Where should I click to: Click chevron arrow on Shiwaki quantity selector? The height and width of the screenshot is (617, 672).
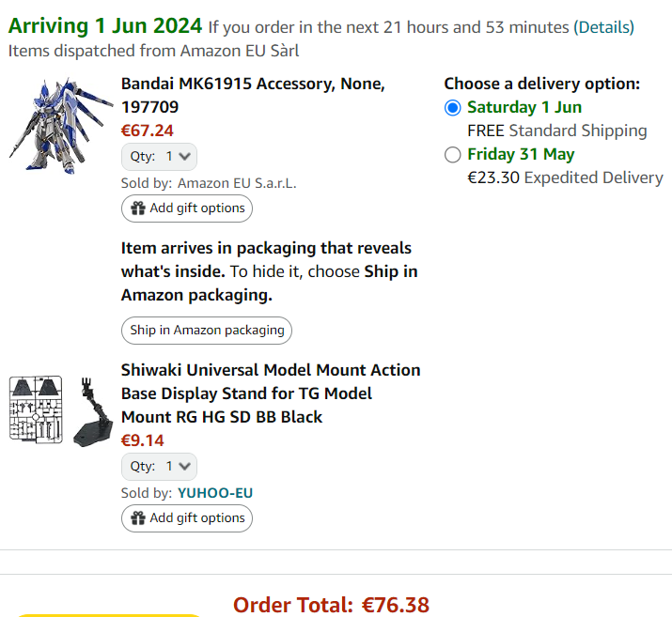point(185,467)
